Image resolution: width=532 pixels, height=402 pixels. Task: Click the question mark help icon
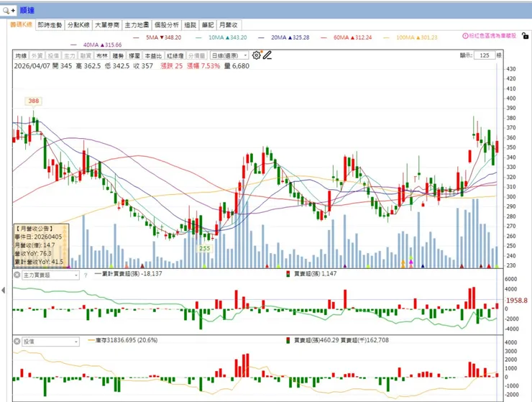[x=86, y=275]
